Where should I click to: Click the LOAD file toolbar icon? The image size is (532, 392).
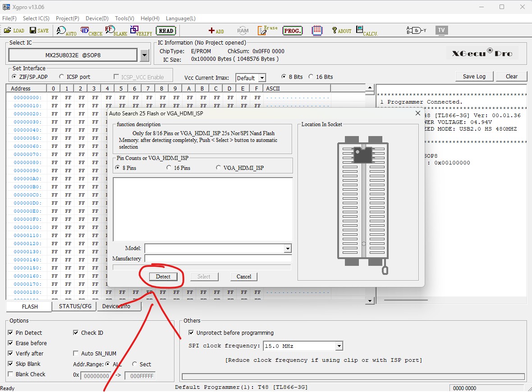14,31
